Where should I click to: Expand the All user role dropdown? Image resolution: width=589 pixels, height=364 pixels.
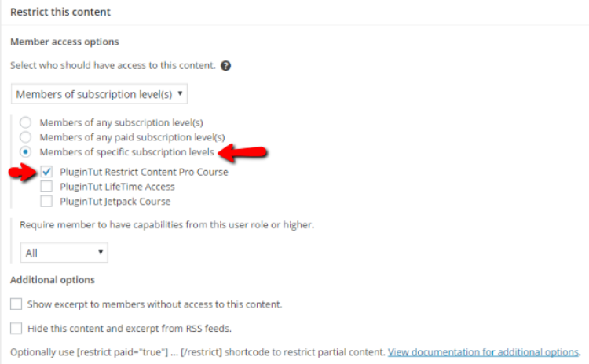click(64, 253)
